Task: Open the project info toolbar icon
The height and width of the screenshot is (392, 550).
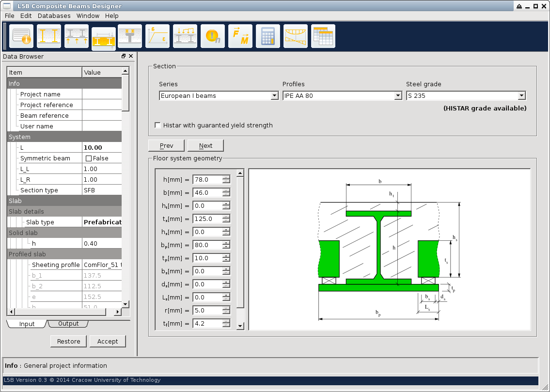Action: (x=21, y=36)
